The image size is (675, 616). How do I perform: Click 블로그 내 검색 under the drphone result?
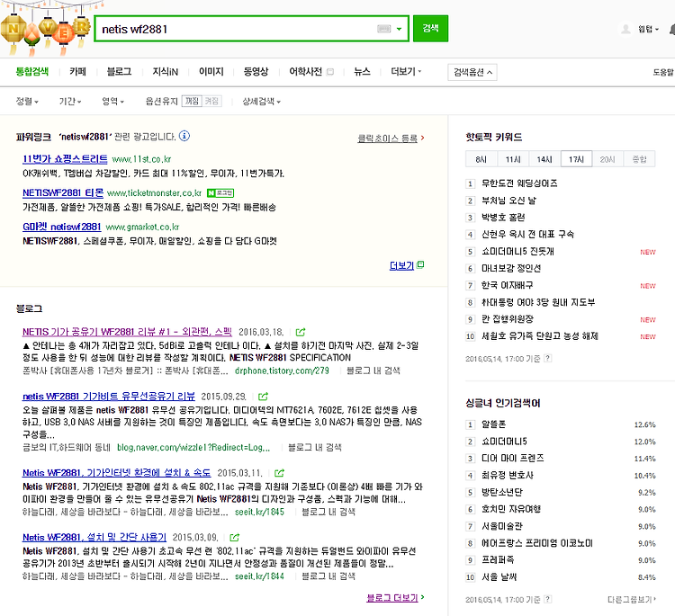(373, 370)
